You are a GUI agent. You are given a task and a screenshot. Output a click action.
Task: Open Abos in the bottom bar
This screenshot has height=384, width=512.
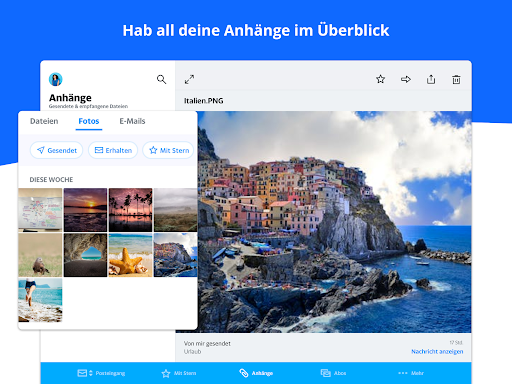click(333, 373)
